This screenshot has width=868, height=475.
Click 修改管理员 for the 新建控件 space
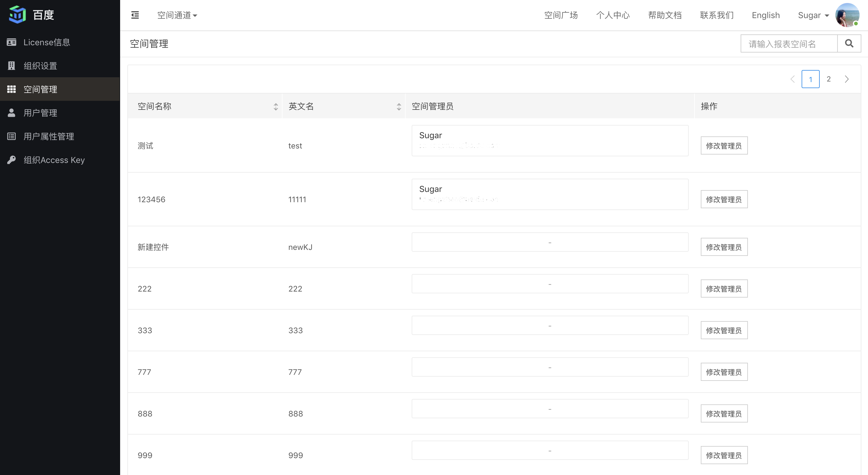[x=724, y=247]
